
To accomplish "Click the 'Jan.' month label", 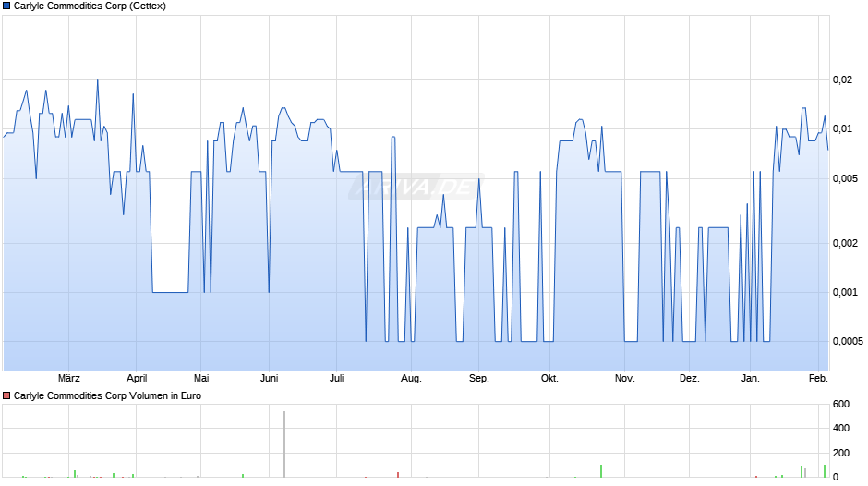I will 751,379.
